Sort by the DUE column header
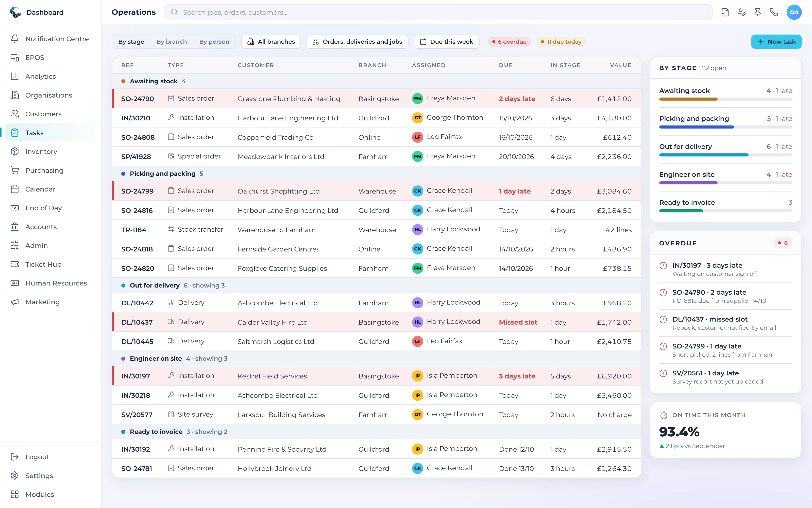This screenshot has width=812, height=508. 506,65
